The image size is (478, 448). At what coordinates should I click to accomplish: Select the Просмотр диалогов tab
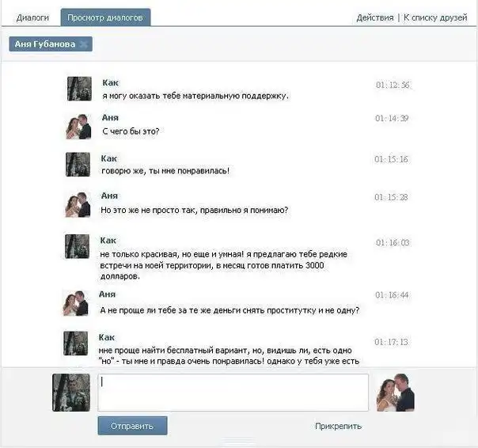pos(105,17)
